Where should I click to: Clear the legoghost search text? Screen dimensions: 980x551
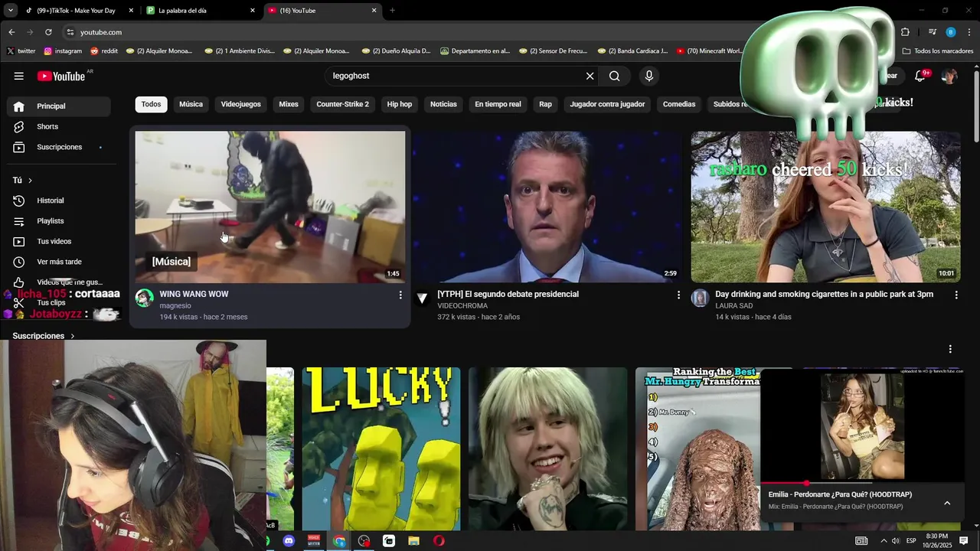point(590,76)
